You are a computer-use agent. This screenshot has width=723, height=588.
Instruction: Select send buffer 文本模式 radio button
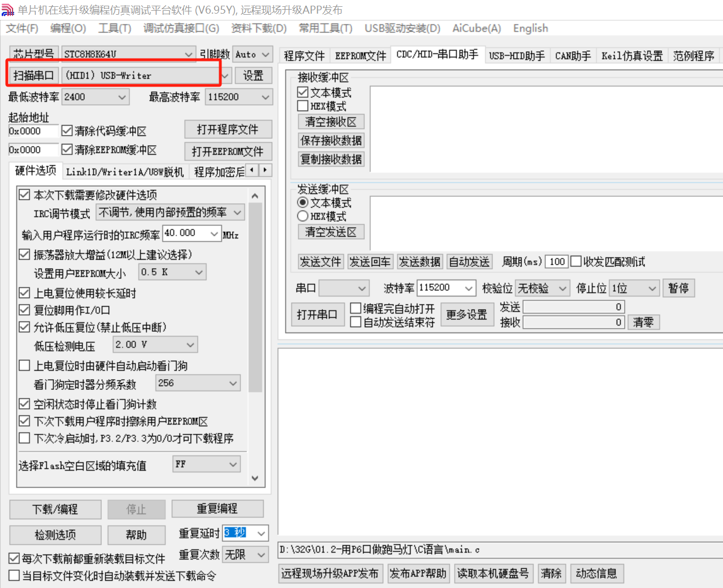pyautogui.click(x=303, y=203)
